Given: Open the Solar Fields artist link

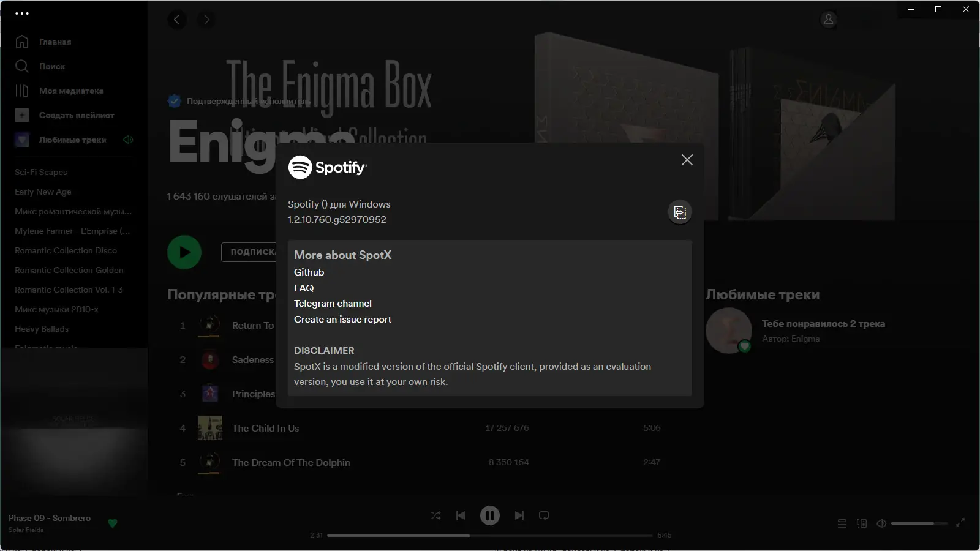Looking at the screenshot, I should (x=26, y=530).
